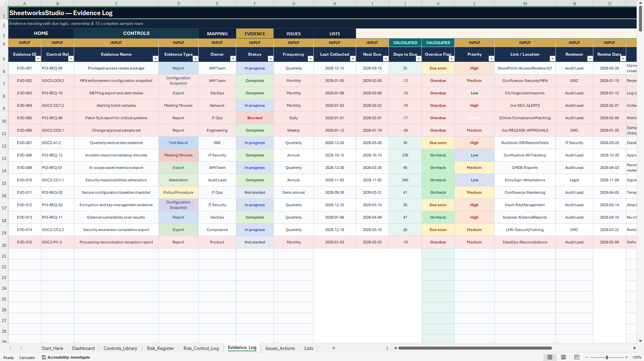Screen dimensions: 644x361
Task: Open Days to Due filter dropdown
Action: pyautogui.click(x=418, y=59)
